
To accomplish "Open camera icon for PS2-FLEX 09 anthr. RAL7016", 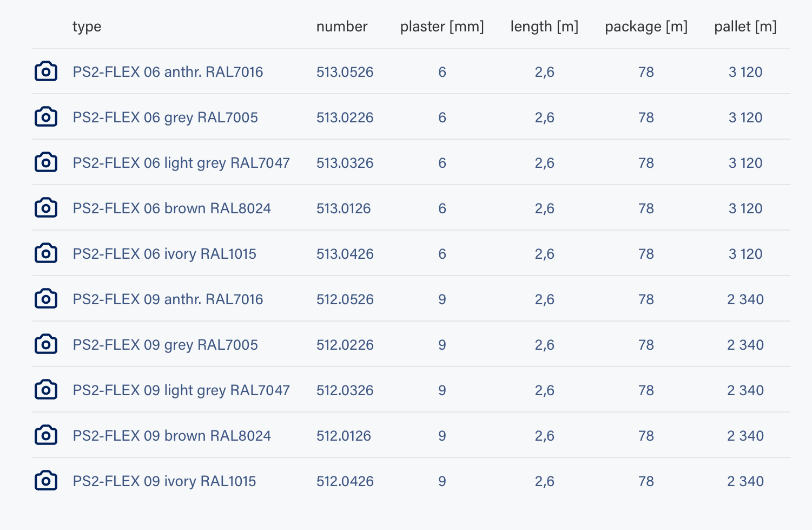I will coord(46,299).
